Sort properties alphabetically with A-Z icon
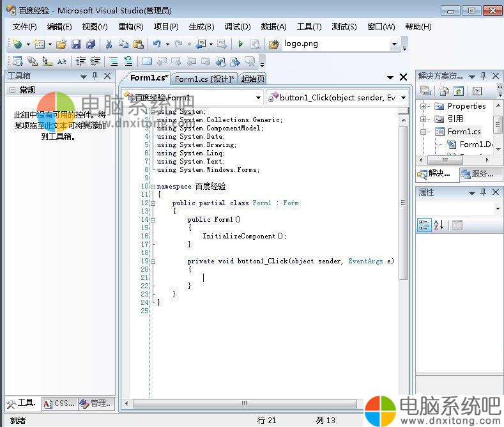Image resolution: width=504 pixels, height=427 pixels. (x=439, y=225)
